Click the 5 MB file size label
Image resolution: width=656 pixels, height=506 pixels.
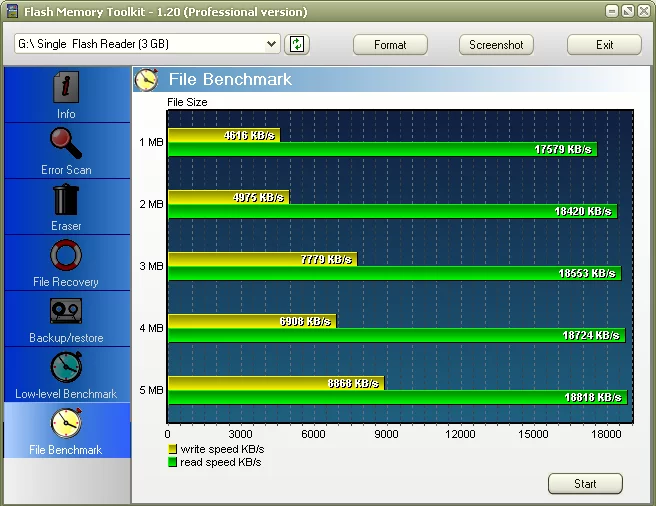[151, 390]
